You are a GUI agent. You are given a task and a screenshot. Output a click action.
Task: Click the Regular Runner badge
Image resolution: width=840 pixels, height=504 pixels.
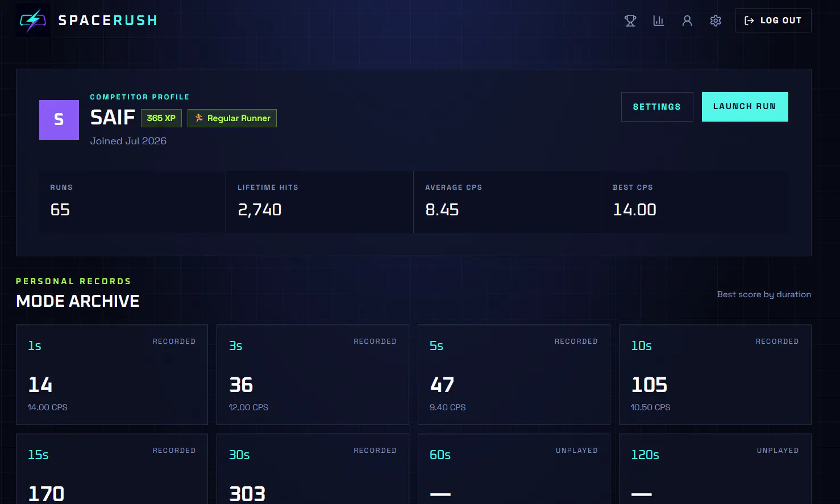tap(232, 118)
